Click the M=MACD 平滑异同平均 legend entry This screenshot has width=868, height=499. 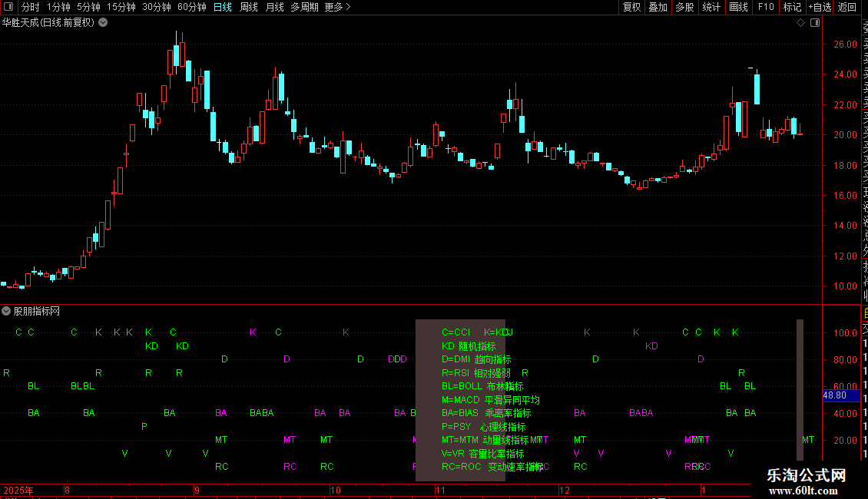[491, 400]
